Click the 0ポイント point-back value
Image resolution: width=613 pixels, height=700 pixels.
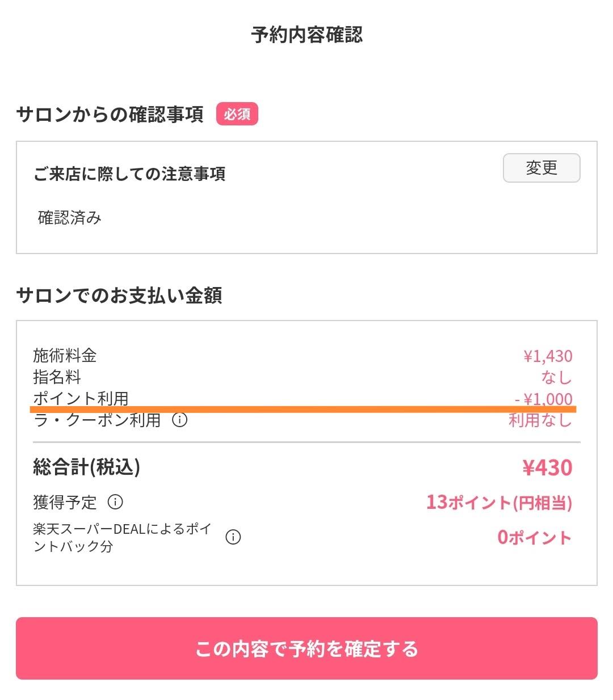pos(534,537)
